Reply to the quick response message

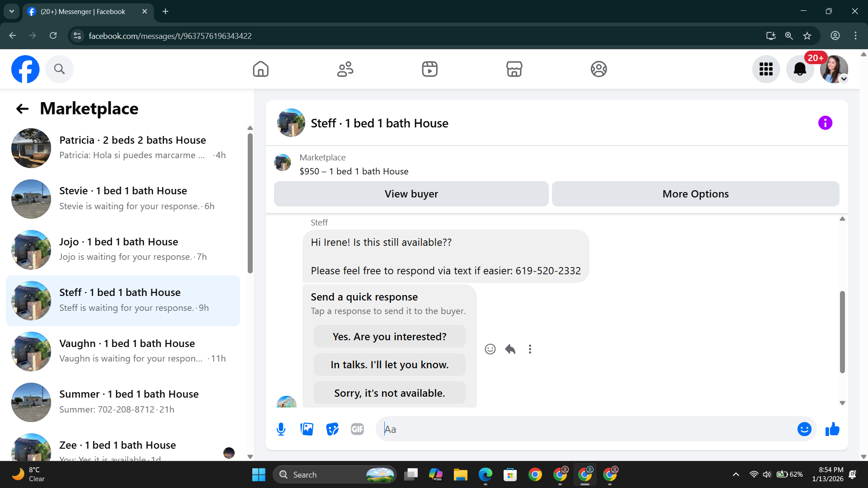click(510, 349)
